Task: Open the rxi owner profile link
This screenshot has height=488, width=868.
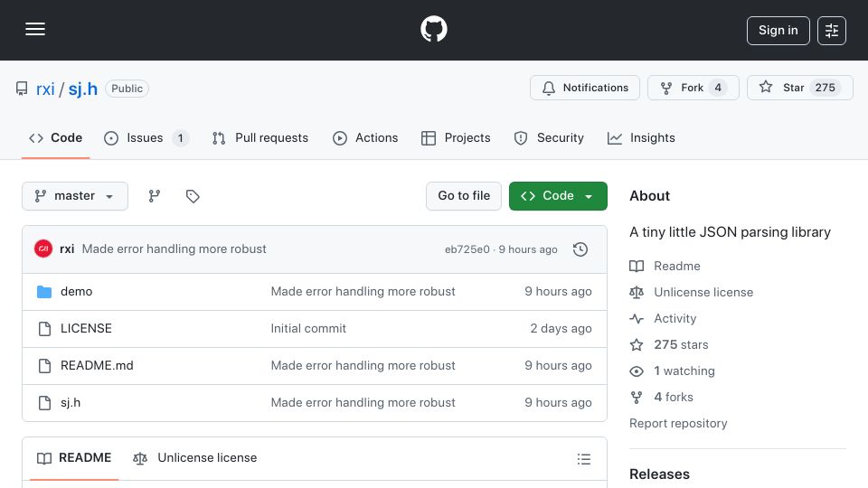Action: [x=45, y=89]
